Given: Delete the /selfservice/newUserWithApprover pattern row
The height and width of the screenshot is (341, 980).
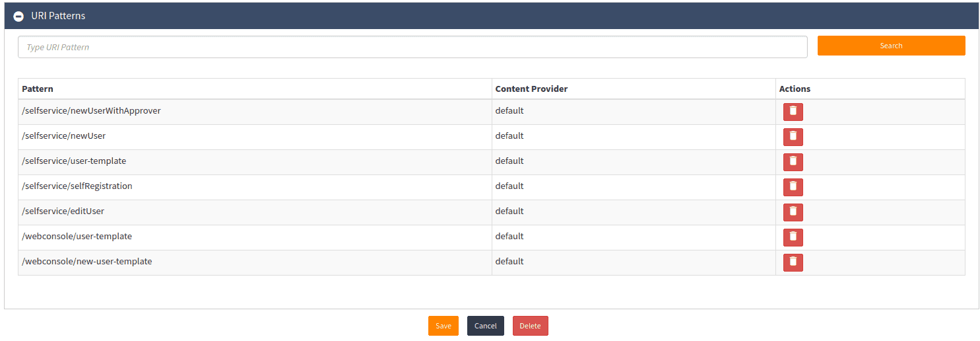Looking at the screenshot, I should pos(793,112).
